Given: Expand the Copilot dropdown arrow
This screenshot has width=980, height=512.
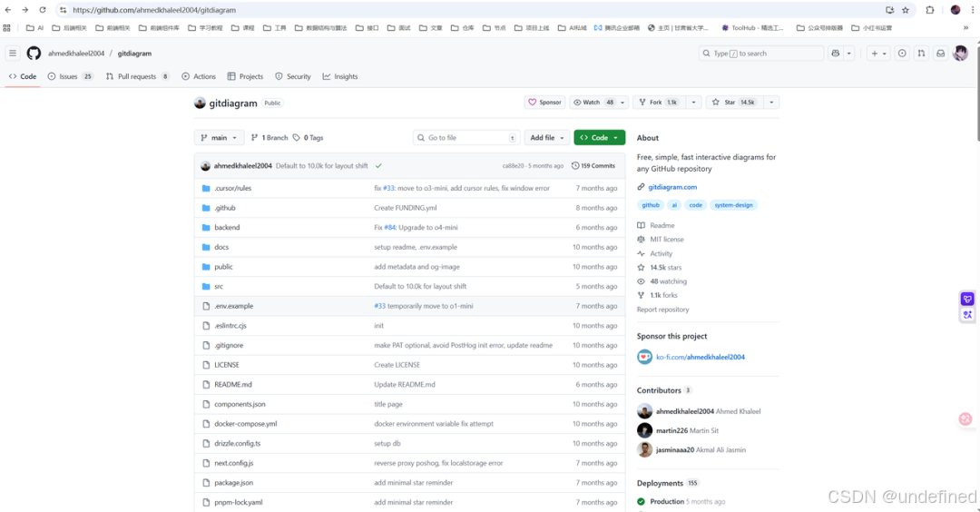Looking at the screenshot, I should 848,54.
